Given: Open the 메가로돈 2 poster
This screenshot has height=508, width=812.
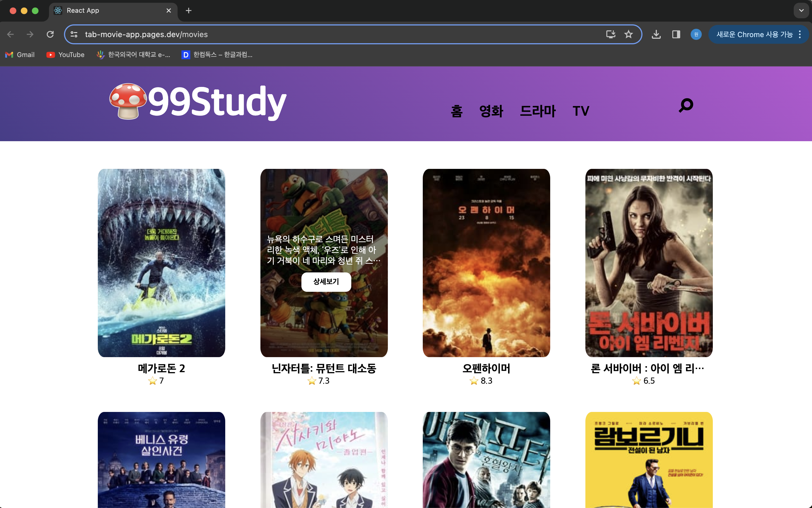Looking at the screenshot, I should point(162,263).
